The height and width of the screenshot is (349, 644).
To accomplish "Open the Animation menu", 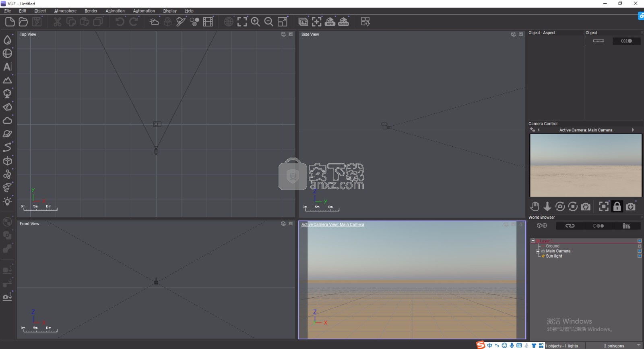I will coord(115,11).
